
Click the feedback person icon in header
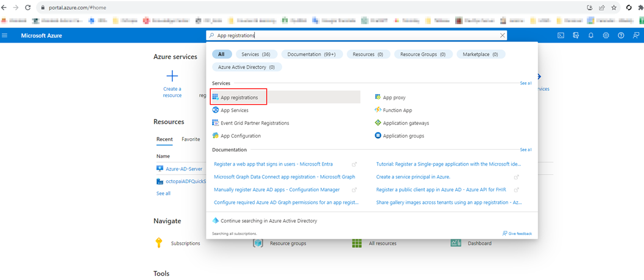pyautogui.click(x=635, y=35)
